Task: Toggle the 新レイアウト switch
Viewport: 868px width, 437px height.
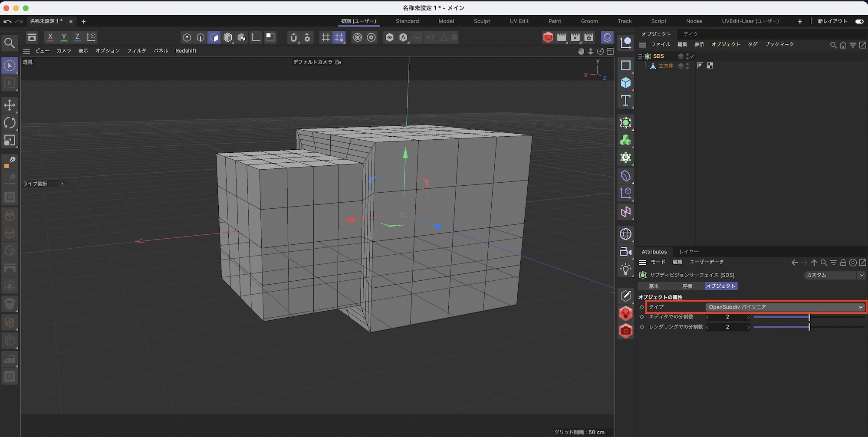Action: 859,21
